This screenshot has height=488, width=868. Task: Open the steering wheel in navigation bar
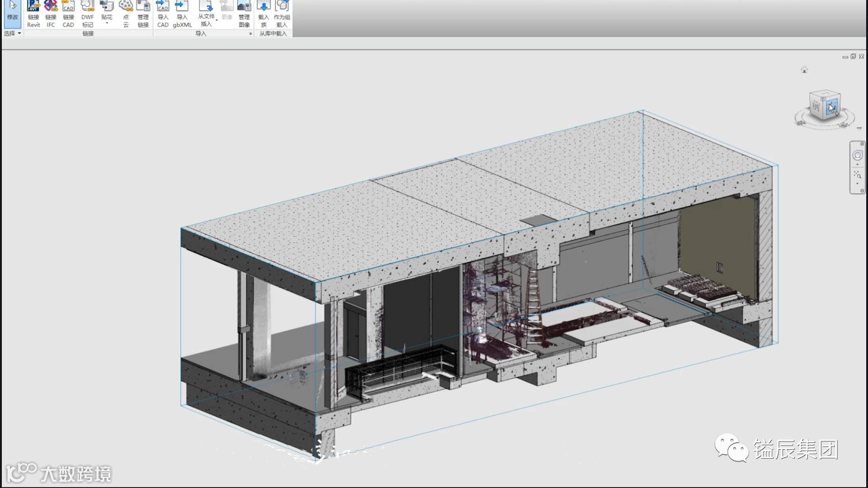pos(857,155)
